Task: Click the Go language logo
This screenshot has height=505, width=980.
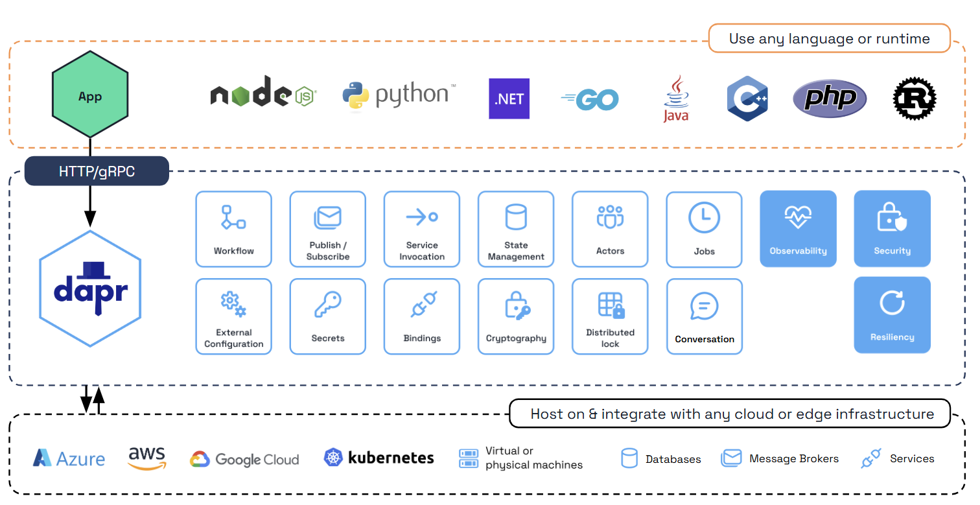Action: [590, 100]
